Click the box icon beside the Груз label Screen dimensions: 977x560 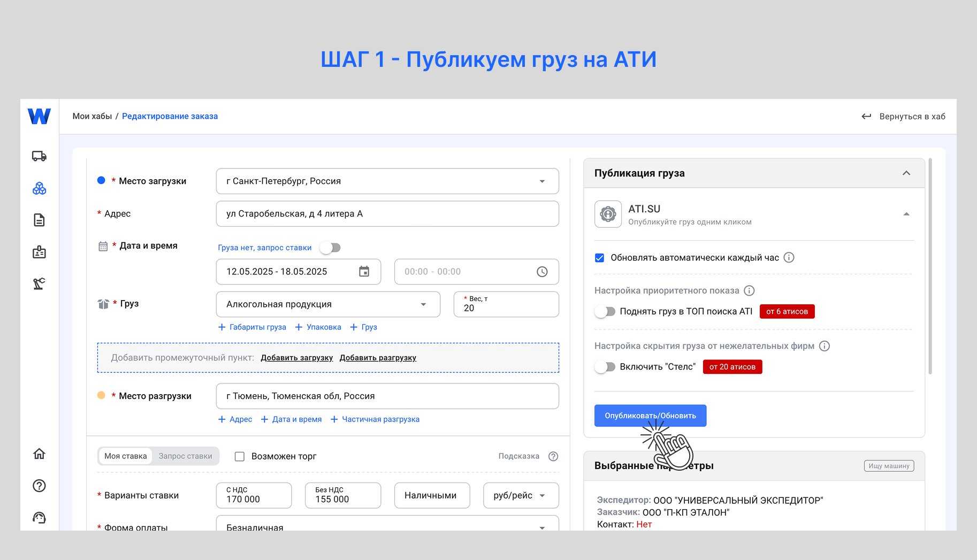coord(103,304)
